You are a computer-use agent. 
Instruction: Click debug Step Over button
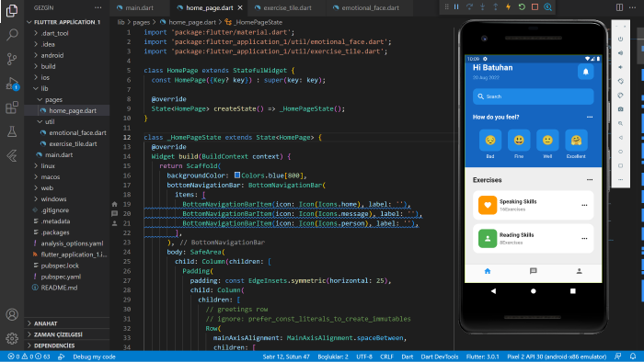469,7
